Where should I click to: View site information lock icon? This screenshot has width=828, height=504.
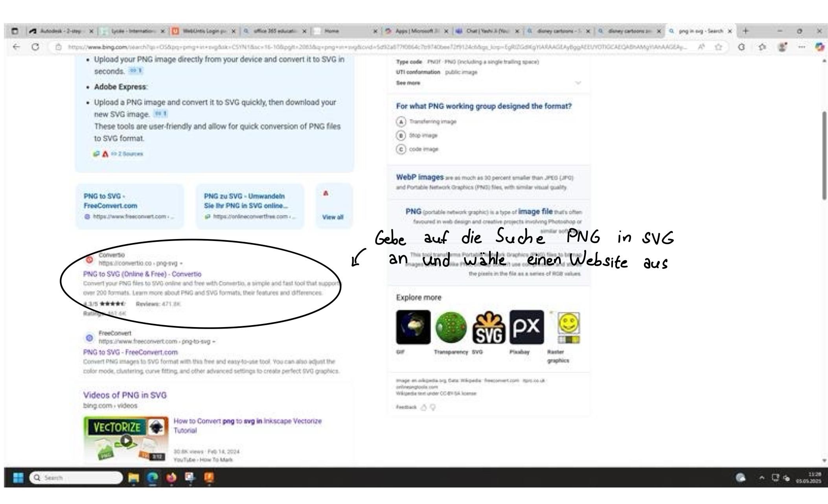58,47
